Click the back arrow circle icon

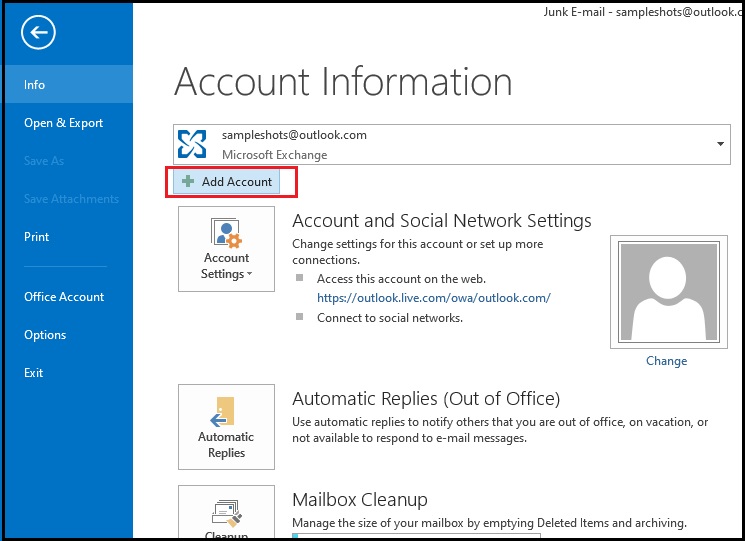point(38,32)
